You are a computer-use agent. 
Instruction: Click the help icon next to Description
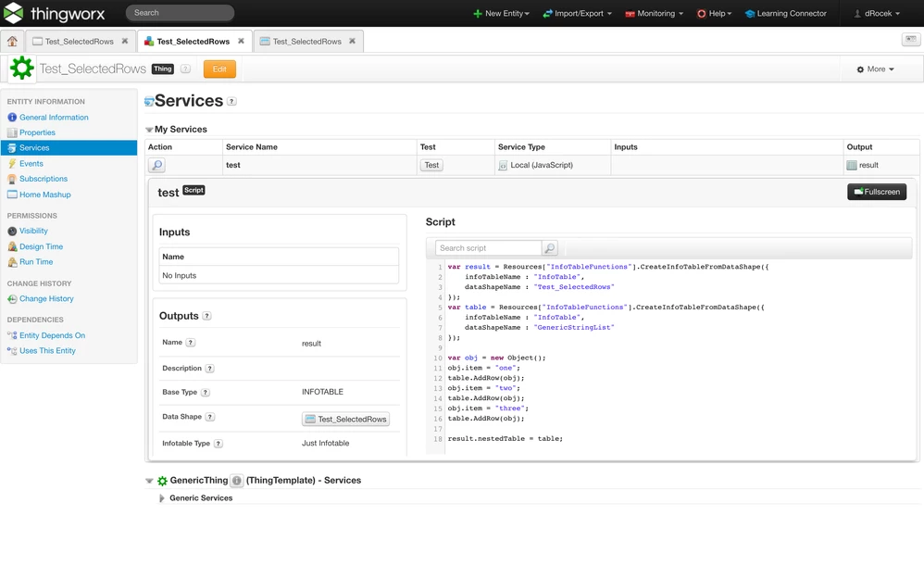click(210, 369)
